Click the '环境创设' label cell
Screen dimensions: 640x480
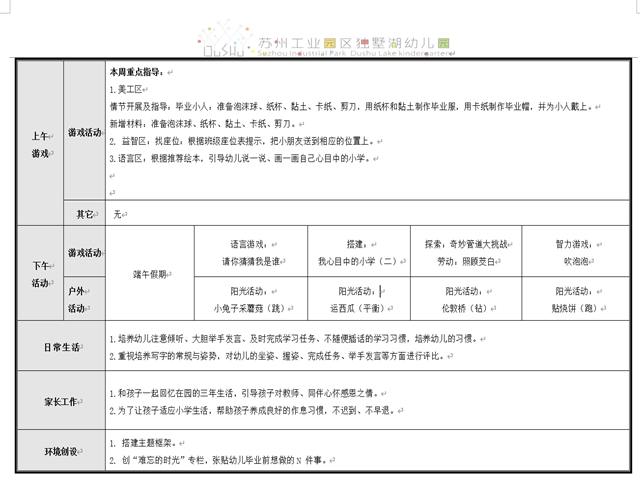61,451
